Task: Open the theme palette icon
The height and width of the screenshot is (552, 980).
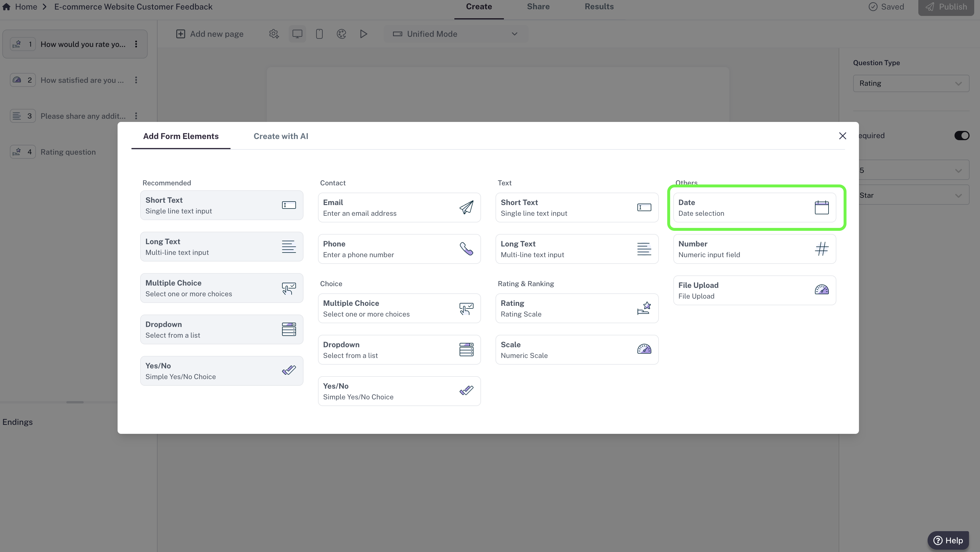Action: click(341, 34)
